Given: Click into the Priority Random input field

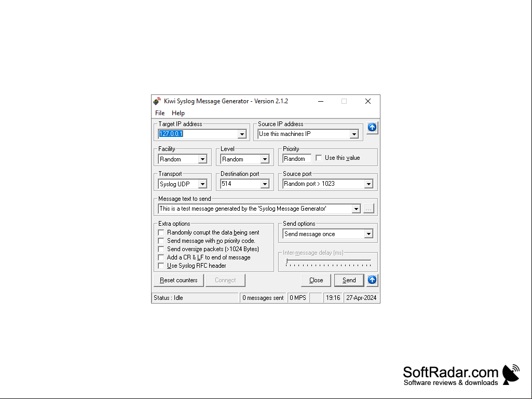Looking at the screenshot, I should (297, 159).
